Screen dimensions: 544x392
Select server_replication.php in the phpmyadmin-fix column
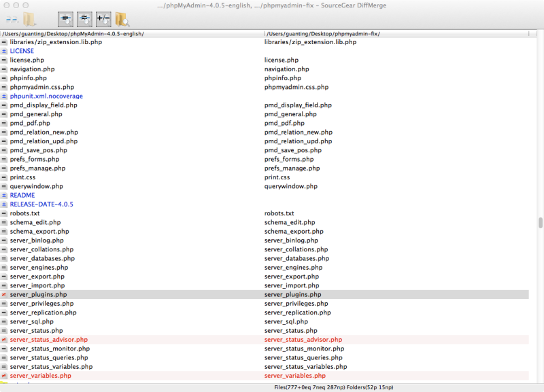(x=298, y=313)
